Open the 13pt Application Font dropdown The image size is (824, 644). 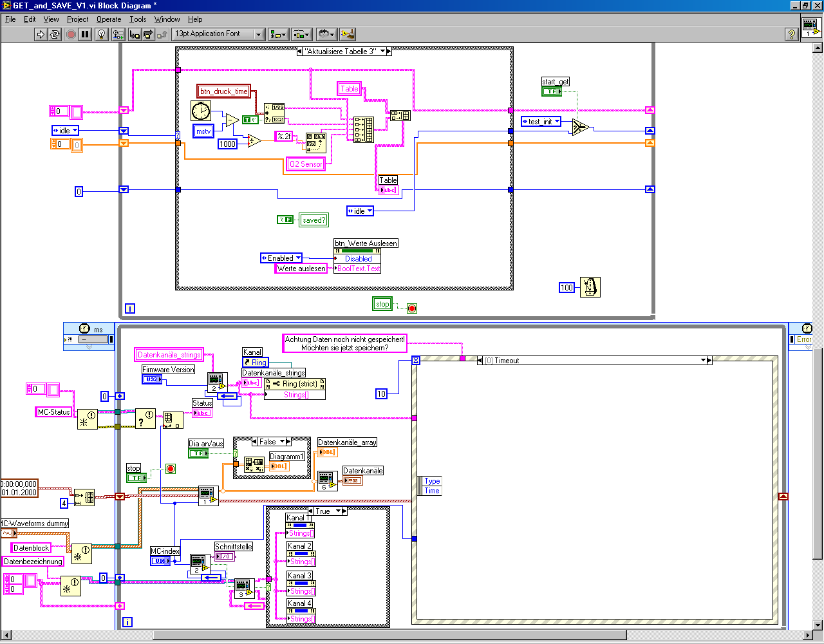pyautogui.click(x=219, y=34)
